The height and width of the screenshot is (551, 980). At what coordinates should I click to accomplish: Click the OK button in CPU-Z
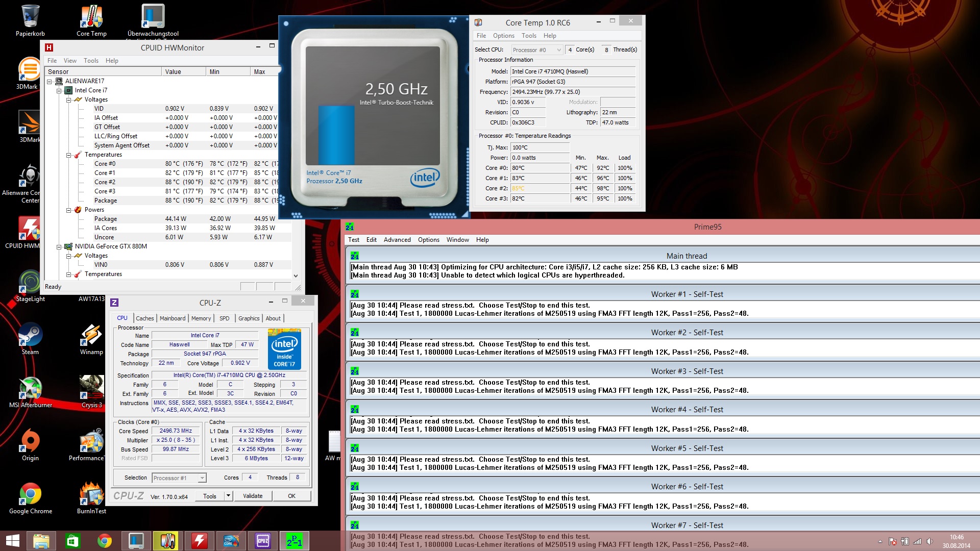(291, 496)
